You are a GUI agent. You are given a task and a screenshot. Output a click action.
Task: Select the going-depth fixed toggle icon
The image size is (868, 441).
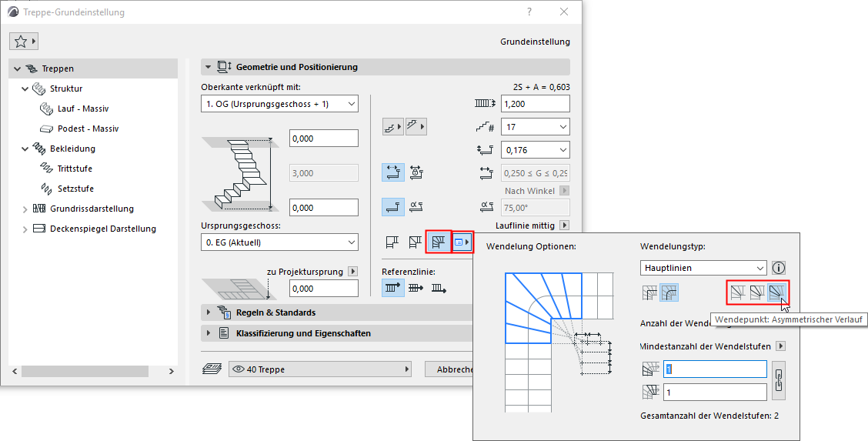tap(393, 172)
